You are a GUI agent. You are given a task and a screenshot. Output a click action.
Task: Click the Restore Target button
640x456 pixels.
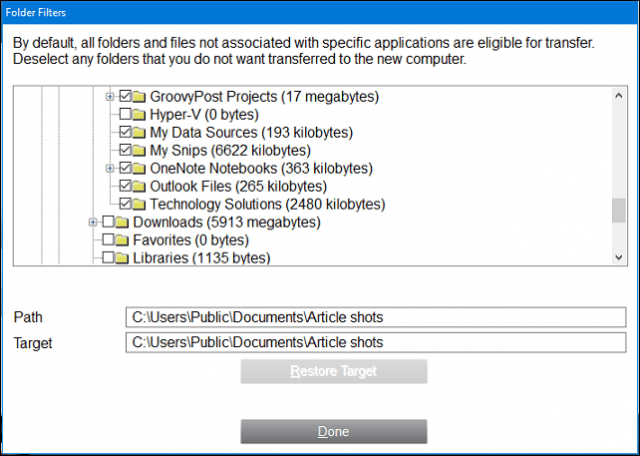pos(333,371)
